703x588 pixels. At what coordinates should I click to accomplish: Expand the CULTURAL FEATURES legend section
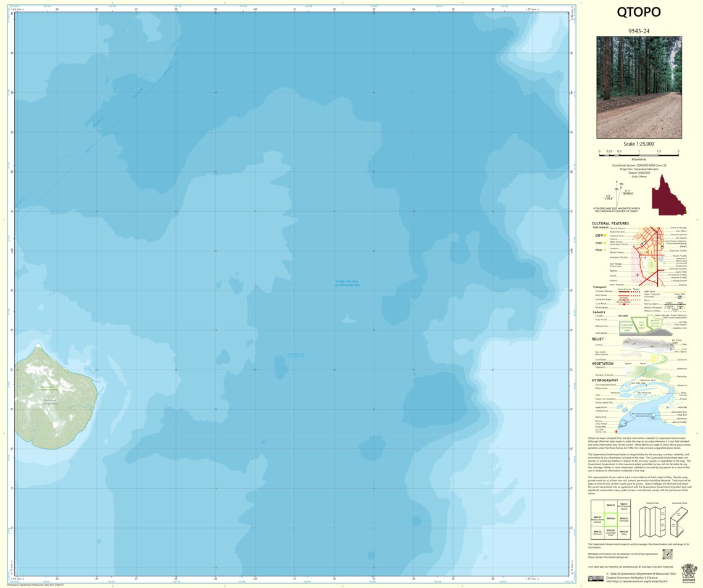tap(611, 223)
